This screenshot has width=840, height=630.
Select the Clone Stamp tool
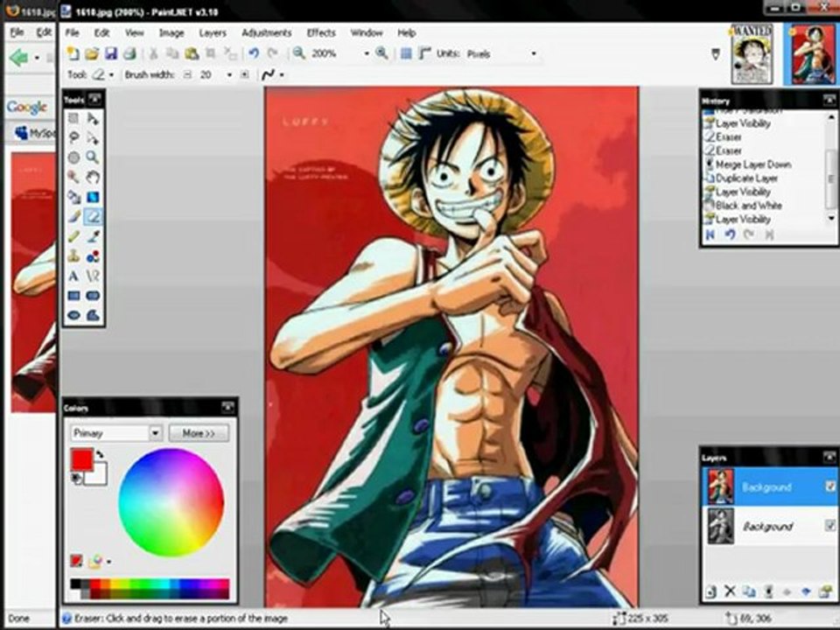pos(73,256)
